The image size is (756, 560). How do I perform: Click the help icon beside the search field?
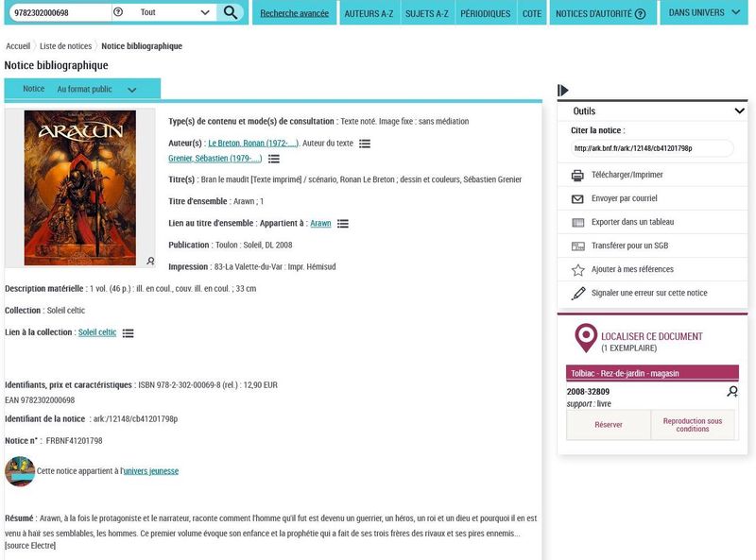coord(118,12)
